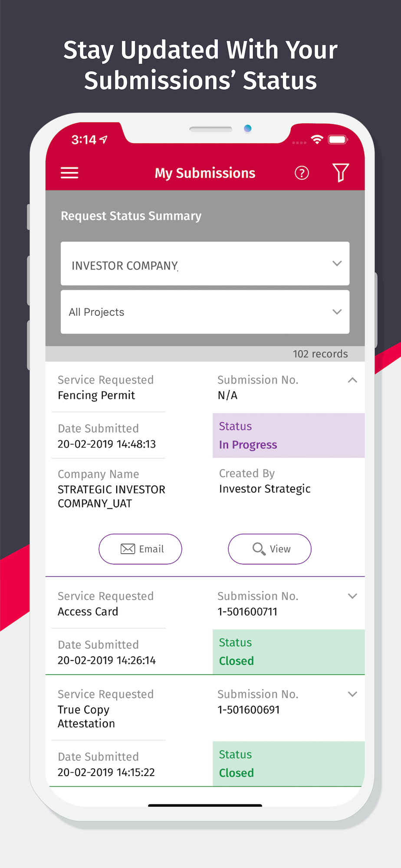Tap the envelope icon in Email button

pos(128,549)
